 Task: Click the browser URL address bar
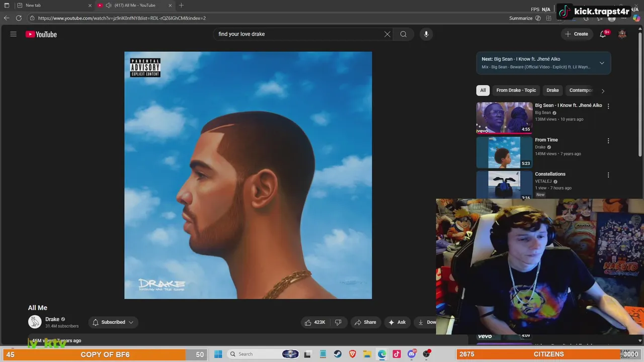[x=267, y=18]
